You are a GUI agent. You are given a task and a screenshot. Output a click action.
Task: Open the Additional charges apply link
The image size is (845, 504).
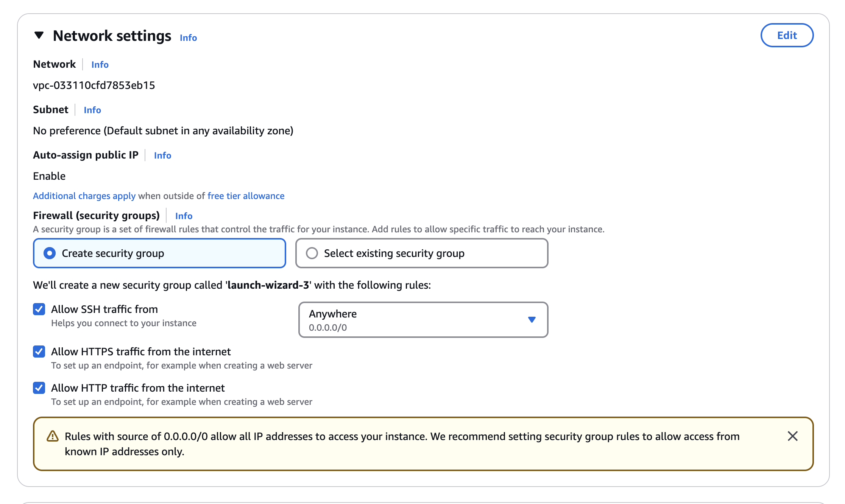click(x=84, y=196)
